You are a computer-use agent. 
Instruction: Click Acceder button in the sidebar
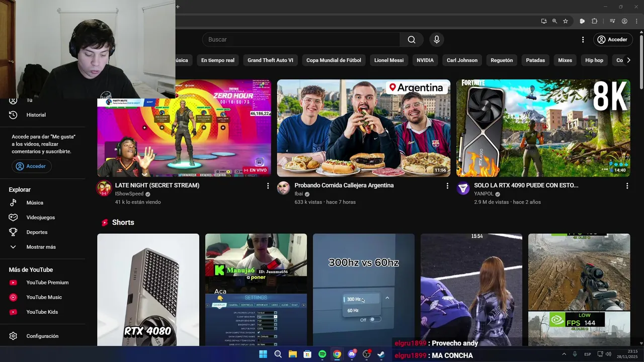[x=32, y=166]
